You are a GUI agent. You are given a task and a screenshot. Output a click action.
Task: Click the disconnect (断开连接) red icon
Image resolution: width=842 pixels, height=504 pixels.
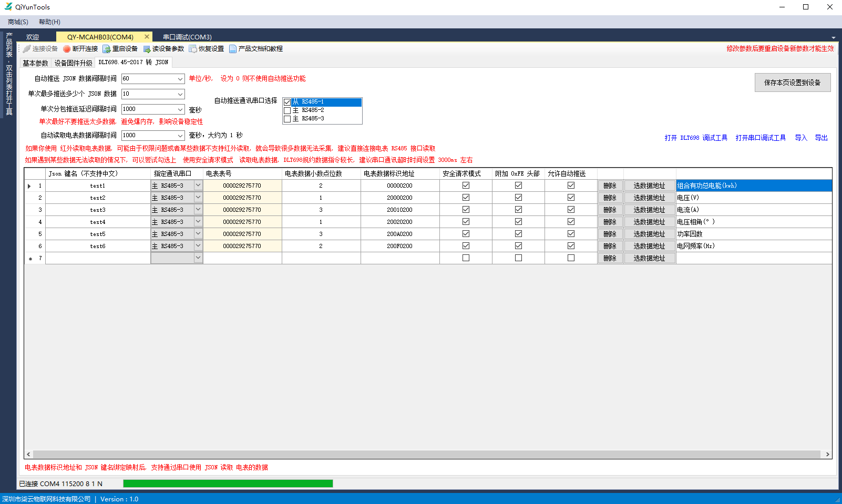(x=67, y=49)
